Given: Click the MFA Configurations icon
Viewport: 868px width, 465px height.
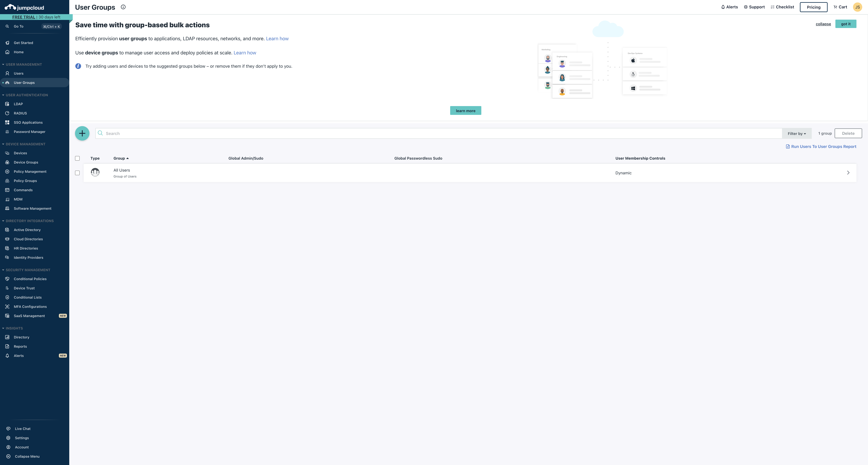Looking at the screenshot, I should [7, 307].
